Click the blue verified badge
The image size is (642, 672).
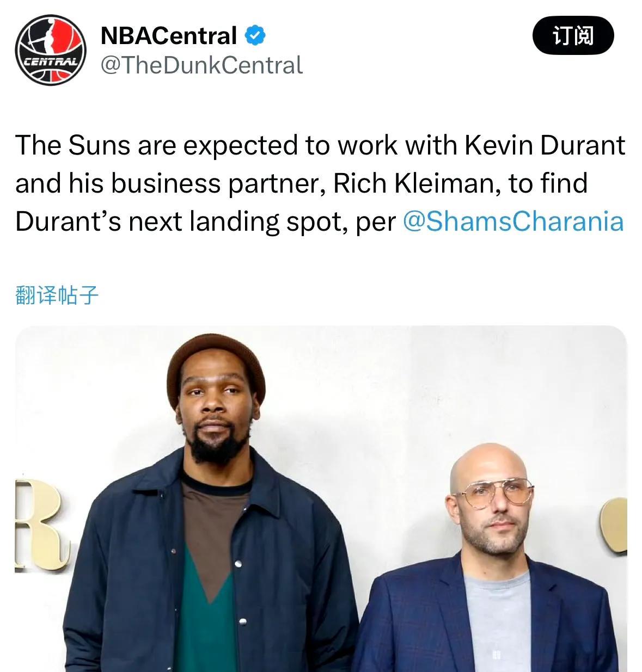(x=255, y=36)
